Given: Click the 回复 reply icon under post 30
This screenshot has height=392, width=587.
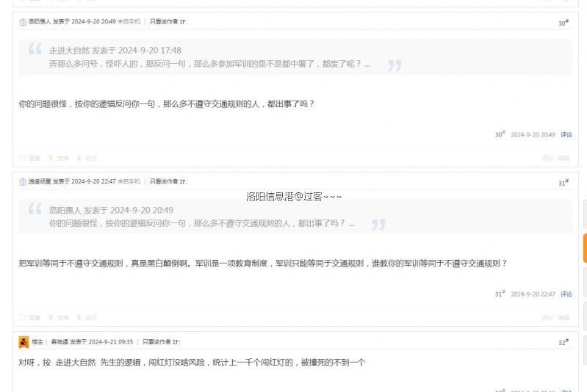Looking at the screenshot, I should [x=23, y=159].
